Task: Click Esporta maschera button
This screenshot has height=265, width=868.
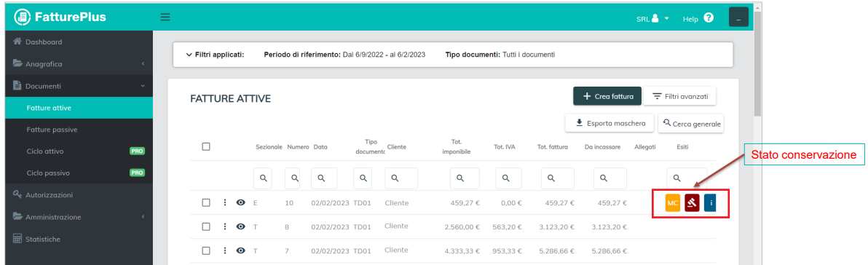Action: [x=609, y=123]
